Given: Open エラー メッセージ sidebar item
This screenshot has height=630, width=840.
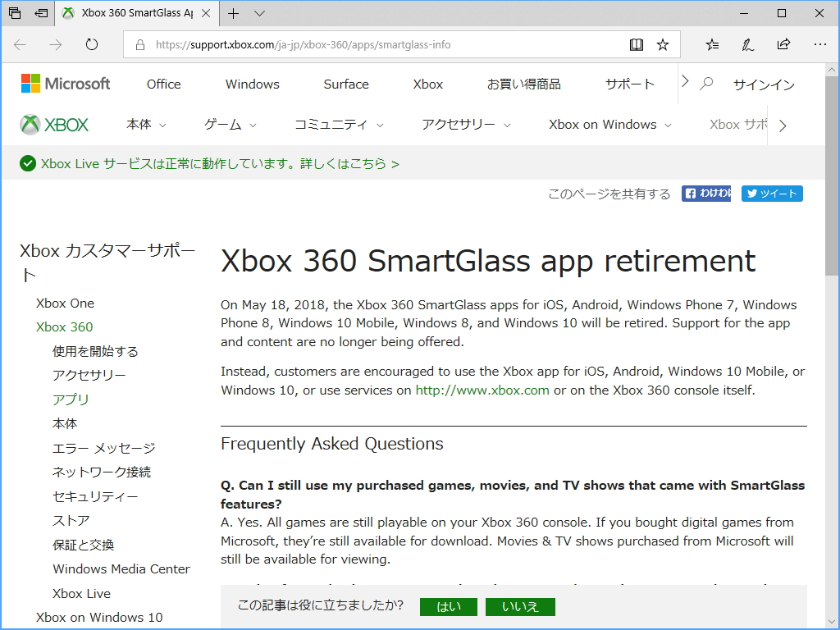Looking at the screenshot, I should (x=104, y=448).
